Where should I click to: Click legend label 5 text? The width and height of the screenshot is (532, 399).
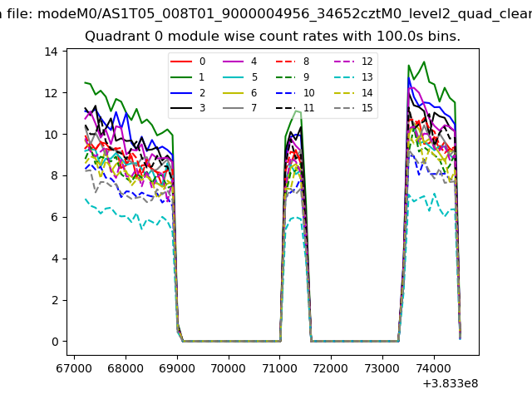(x=254, y=77)
